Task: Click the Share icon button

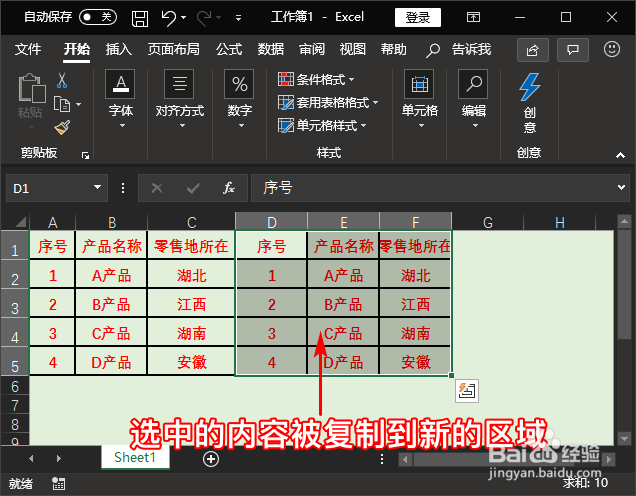Action: click(533, 50)
